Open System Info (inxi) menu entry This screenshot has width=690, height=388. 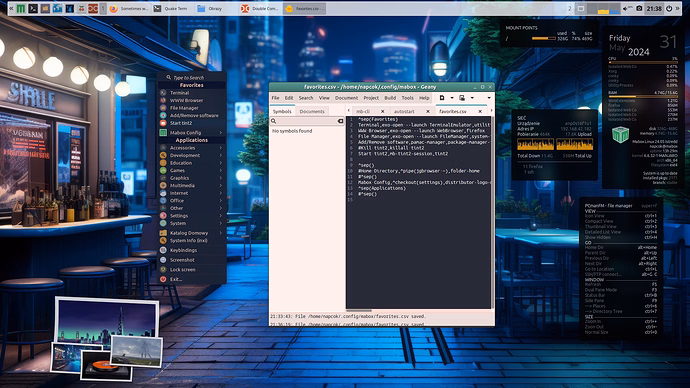pyautogui.click(x=192, y=241)
